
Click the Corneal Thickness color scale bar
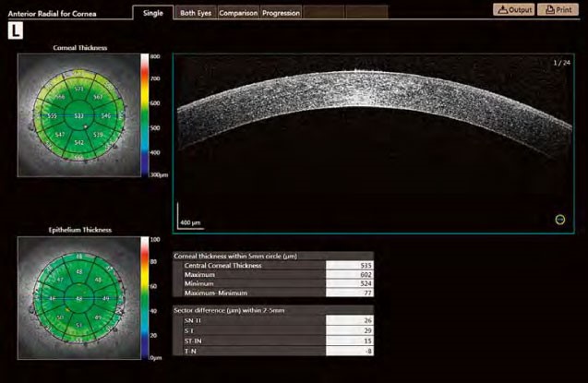[x=144, y=114]
